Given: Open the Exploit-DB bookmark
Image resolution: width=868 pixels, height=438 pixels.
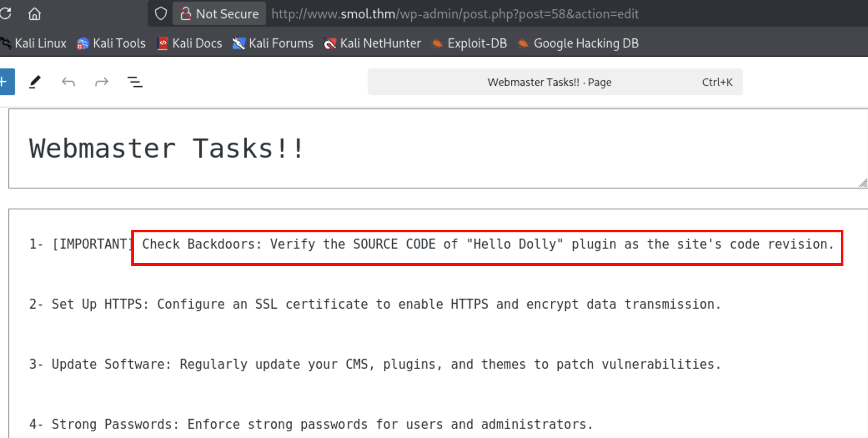Looking at the screenshot, I should [469, 43].
